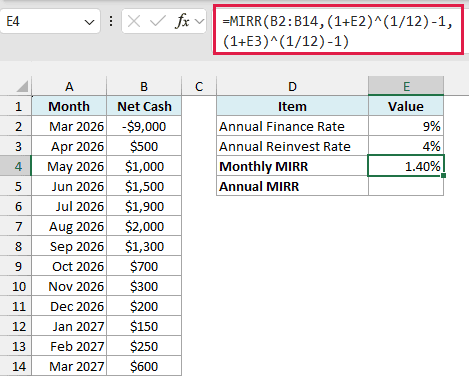
Task: Open the Insert Function fx icon
Action: (183, 22)
